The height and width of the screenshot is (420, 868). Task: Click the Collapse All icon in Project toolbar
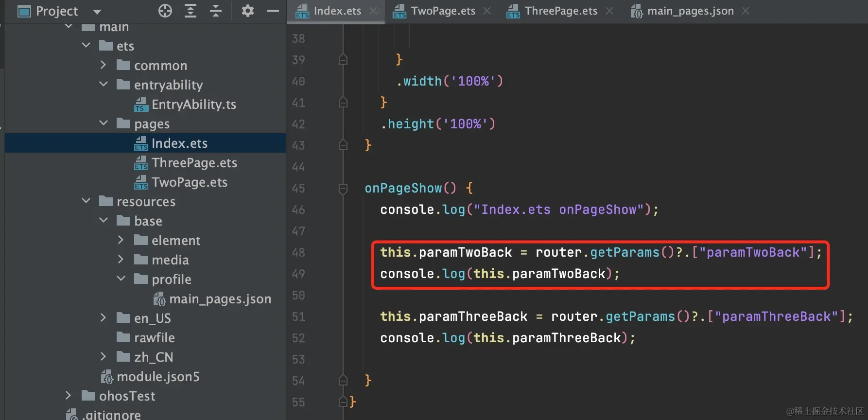pyautogui.click(x=216, y=11)
